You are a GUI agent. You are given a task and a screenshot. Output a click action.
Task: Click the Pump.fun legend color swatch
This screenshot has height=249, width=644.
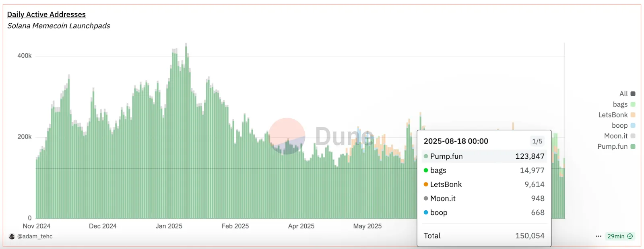click(633, 147)
